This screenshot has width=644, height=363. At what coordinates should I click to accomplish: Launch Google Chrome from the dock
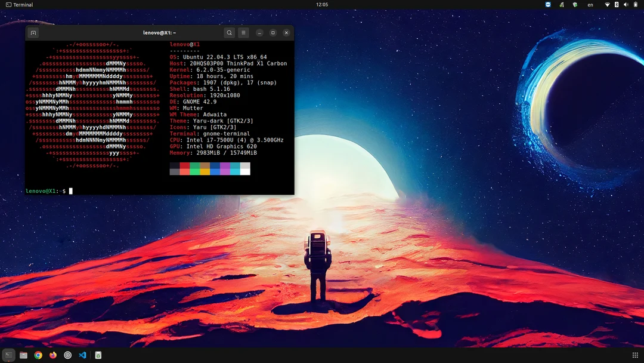click(x=38, y=355)
